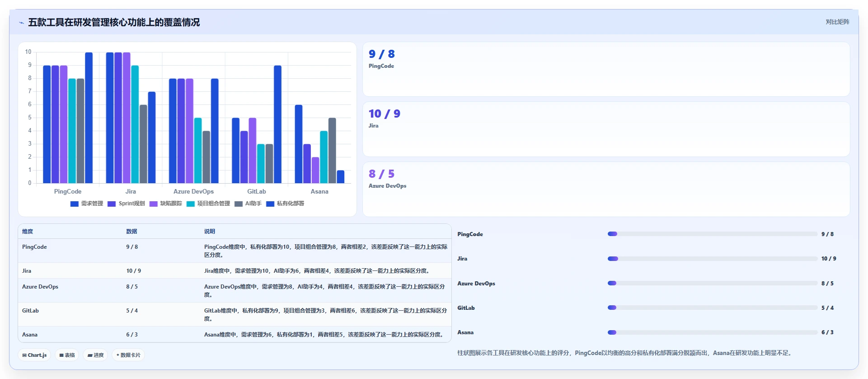Image resolution: width=868 pixels, height=379 pixels.
Task: Click GitLab's tallest bar in the chart
Action: (x=277, y=124)
